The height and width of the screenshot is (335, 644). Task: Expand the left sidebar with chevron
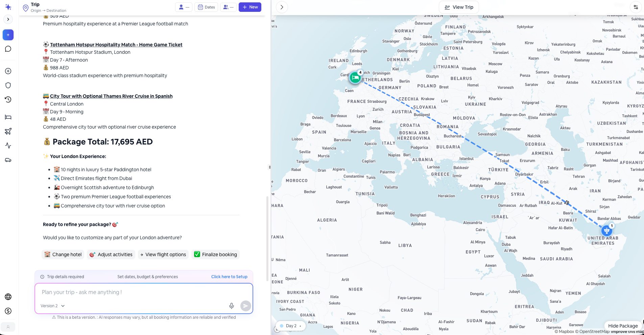click(8, 19)
